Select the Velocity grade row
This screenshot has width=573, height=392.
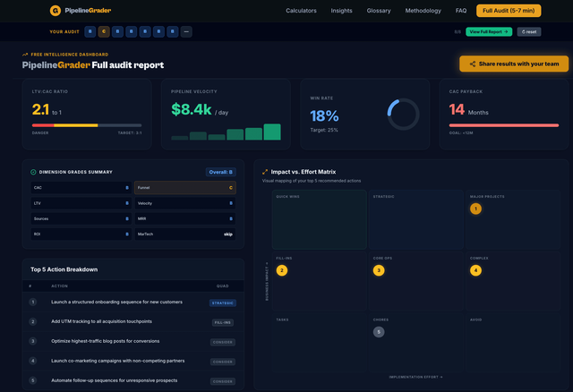point(185,203)
